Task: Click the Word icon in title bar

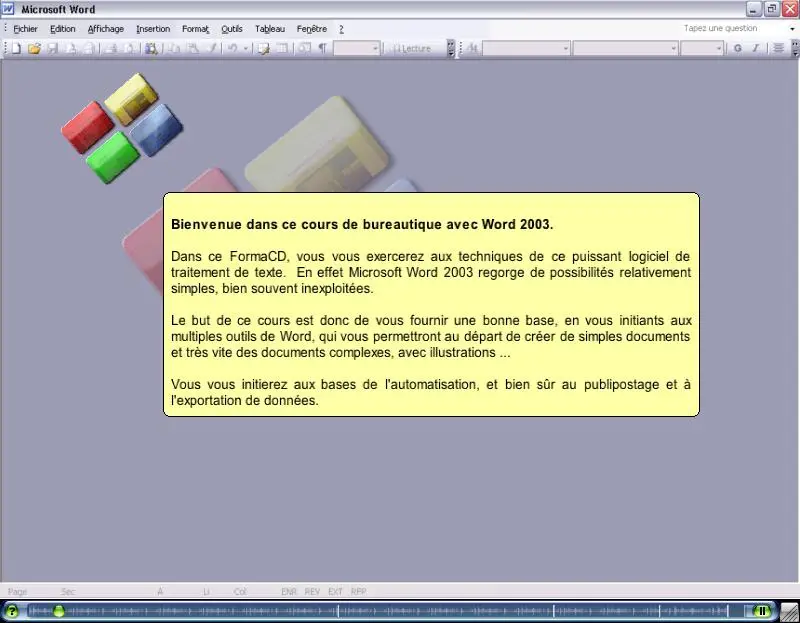Action: pyautogui.click(x=8, y=9)
